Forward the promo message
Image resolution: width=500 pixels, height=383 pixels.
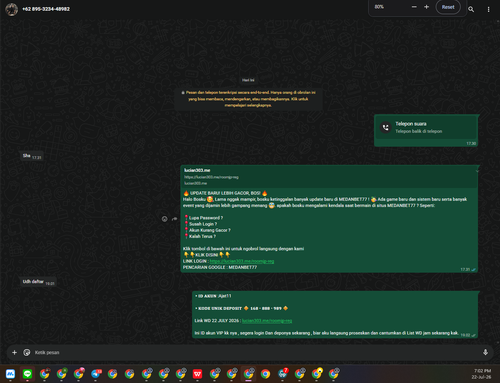coord(174,219)
